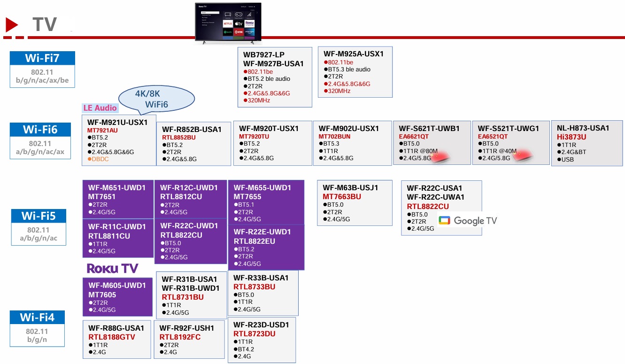Choose the Wi-Fi5 category label
Viewport: 625px width, 364px height.
pyautogui.click(x=39, y=216)
